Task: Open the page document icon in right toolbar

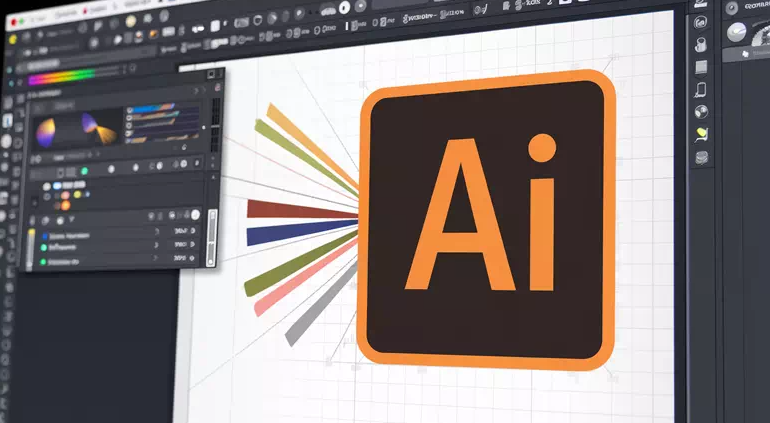Action: coord(701,90)
